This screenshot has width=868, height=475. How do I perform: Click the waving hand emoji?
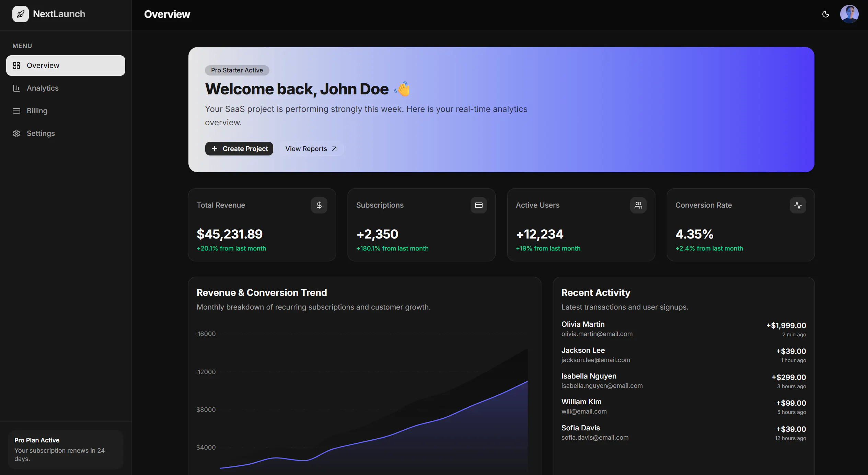(x=402, y=89)
